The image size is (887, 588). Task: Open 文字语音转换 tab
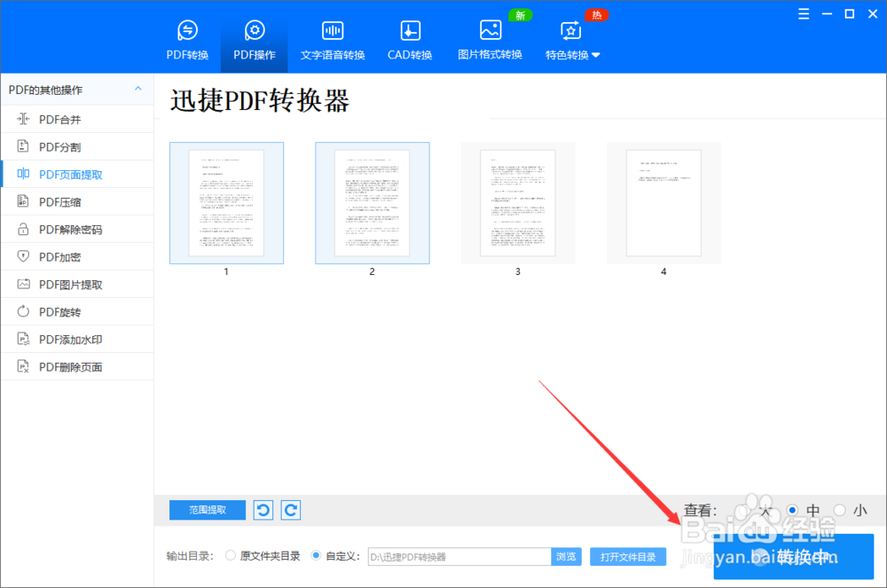pyautogui.click(x=333, y=39)
